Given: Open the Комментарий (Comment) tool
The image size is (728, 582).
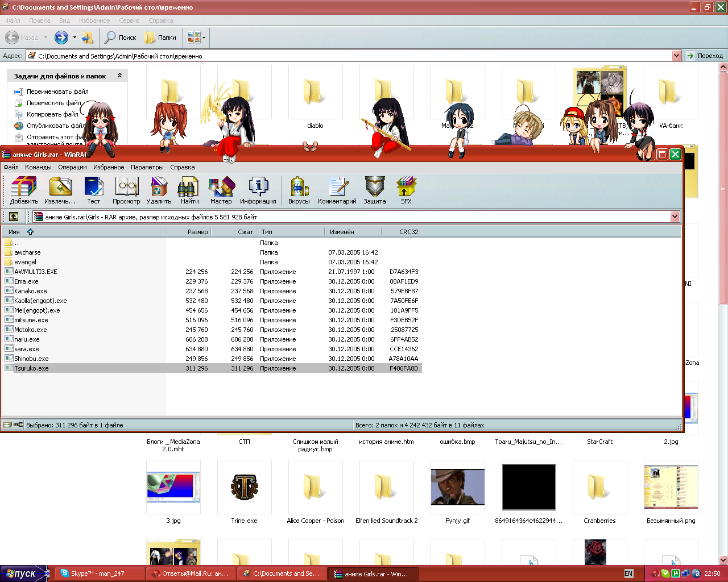Looking at the screenshot, I should (x=337, y=190).
